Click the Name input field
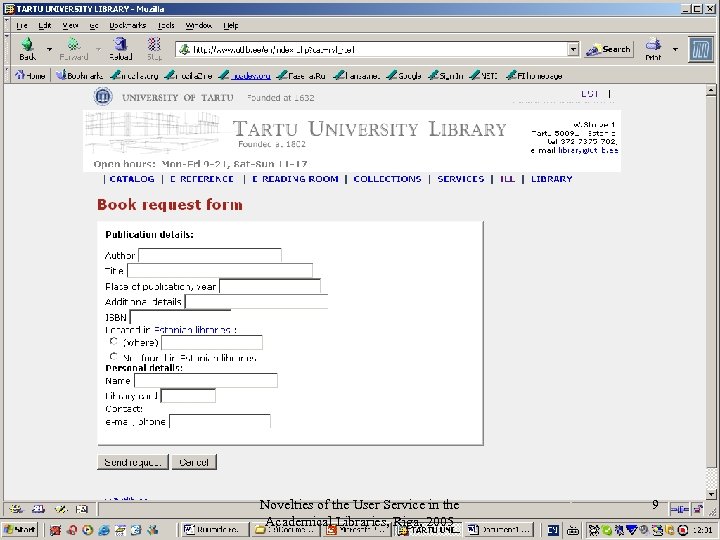This screenshot has height=540, width=720. point(206,381)
